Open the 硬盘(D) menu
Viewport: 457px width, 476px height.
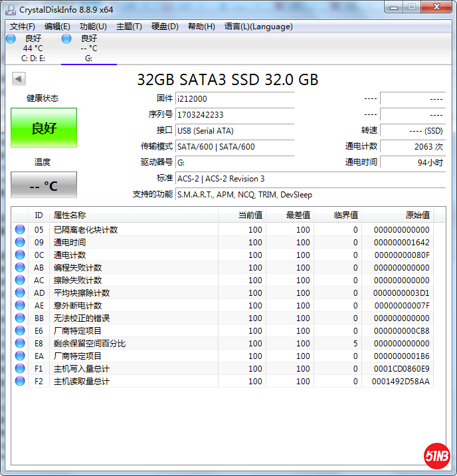[165, 27]
